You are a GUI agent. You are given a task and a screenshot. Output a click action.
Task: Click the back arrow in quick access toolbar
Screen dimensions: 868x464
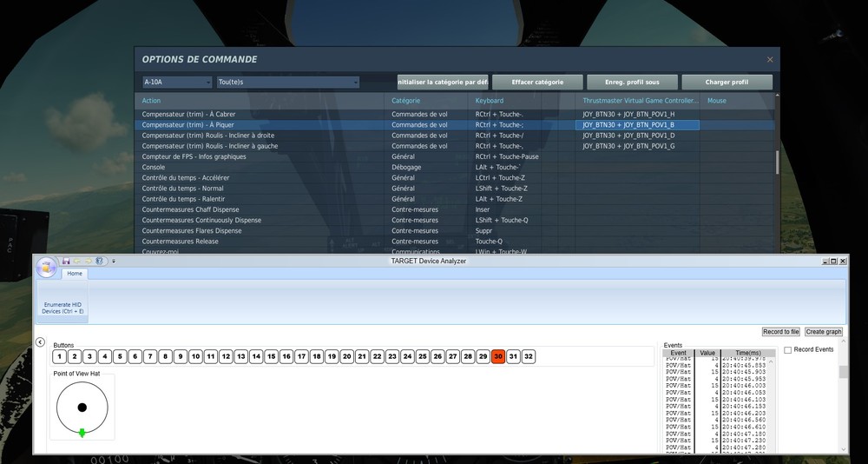[77, 261]
